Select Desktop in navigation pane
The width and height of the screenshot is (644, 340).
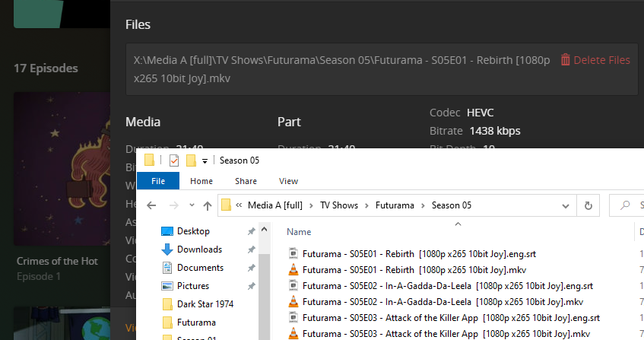[193, 231]
